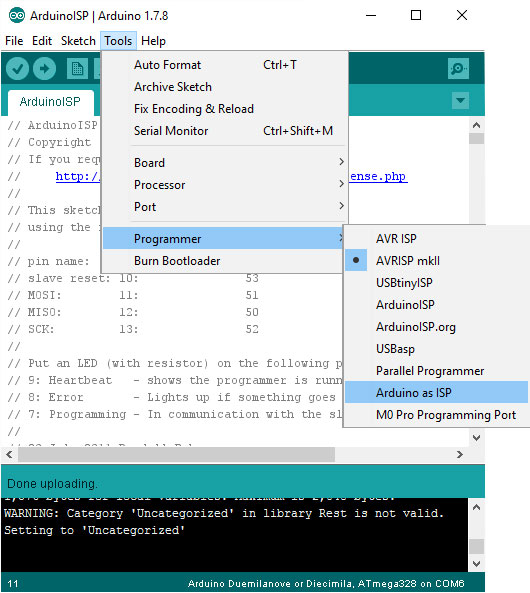Click the New sketch toolbar icon

(x=77, y=69)
